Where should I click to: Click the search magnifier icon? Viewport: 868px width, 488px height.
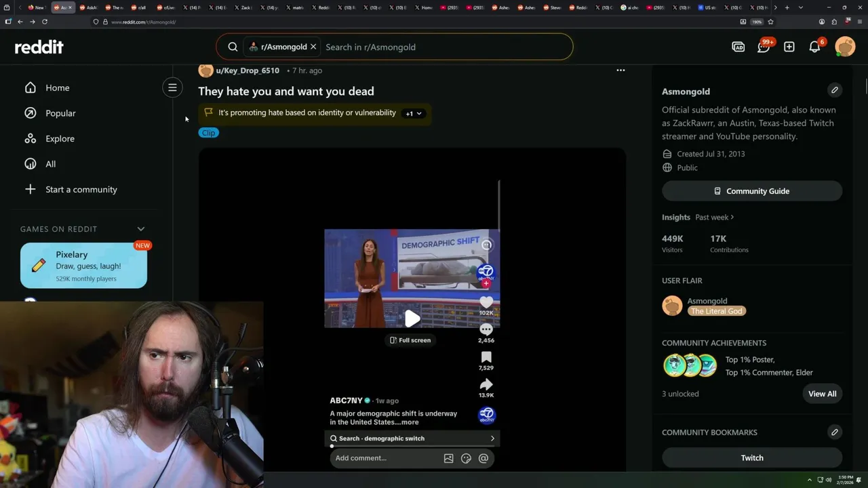click(233, 47)
